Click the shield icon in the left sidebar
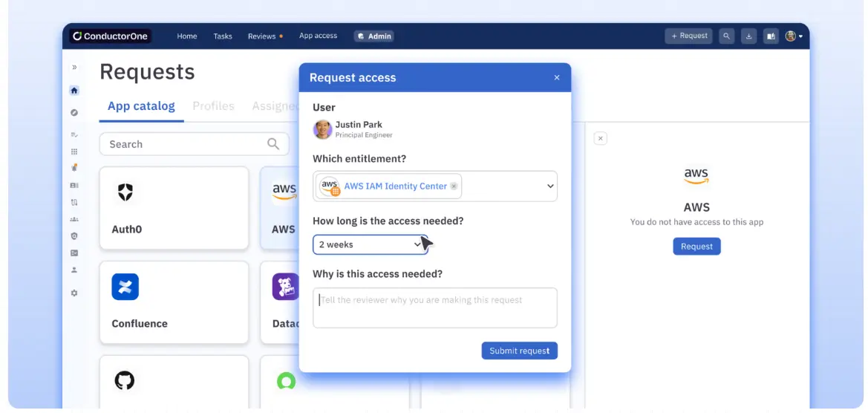Screen dimensions: 868x413 74,236
